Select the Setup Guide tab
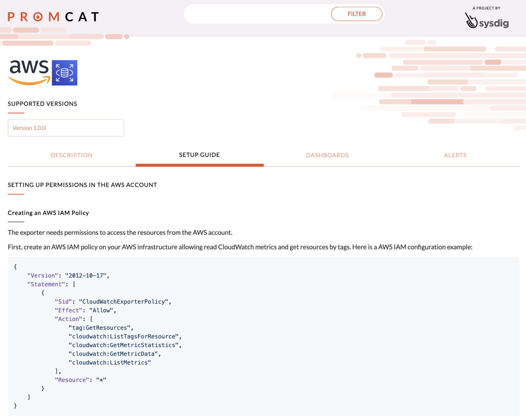The width and height of the screenshot is (526, 420). click(x=199, y=155)
